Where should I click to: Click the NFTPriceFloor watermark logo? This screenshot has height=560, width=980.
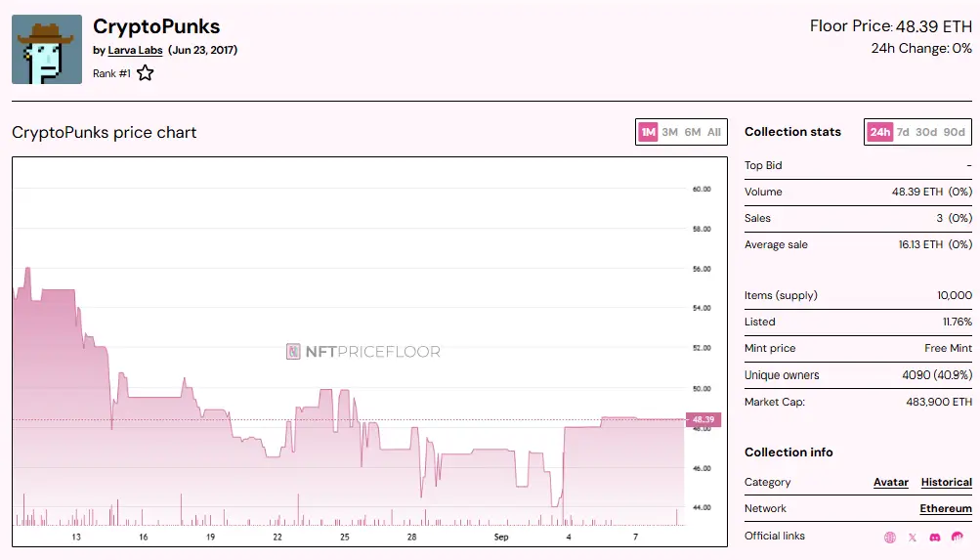(x=363, y=352)
